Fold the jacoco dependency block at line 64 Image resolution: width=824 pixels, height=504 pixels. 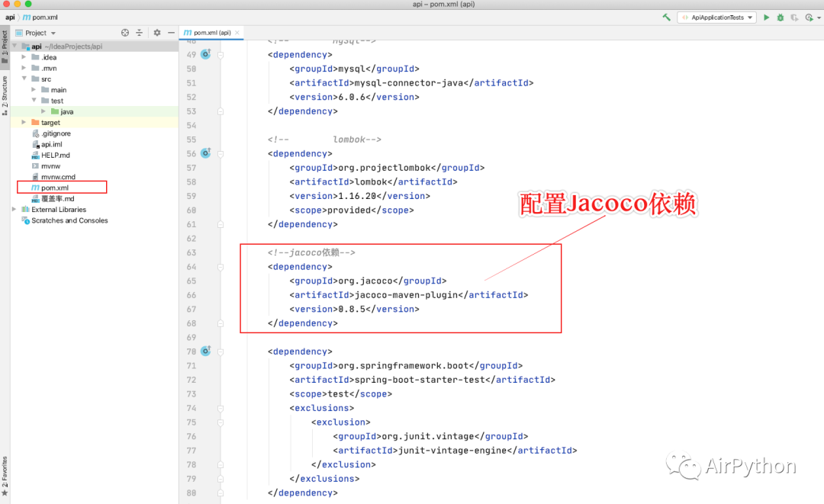pyautogui.click(x=220, y=267)
